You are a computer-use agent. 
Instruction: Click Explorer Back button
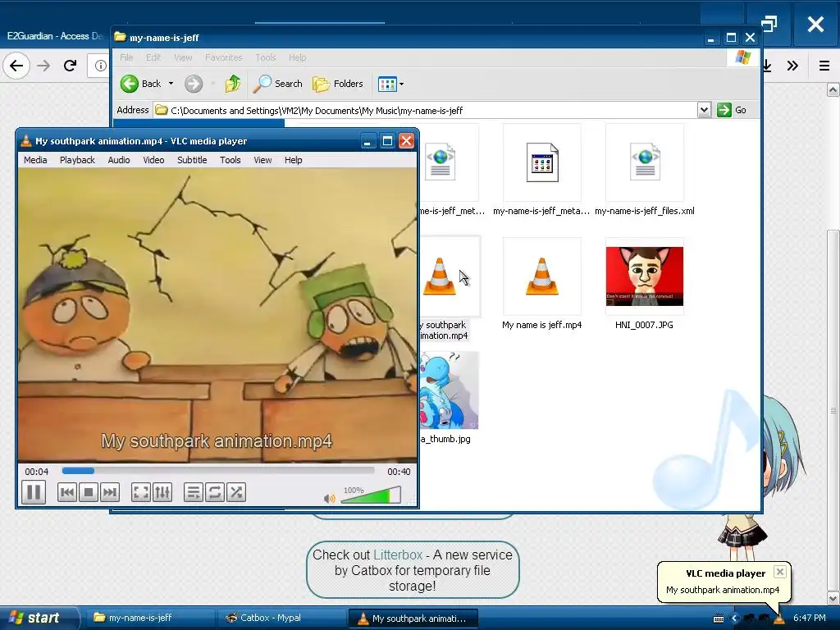click(x=140, y=84)
